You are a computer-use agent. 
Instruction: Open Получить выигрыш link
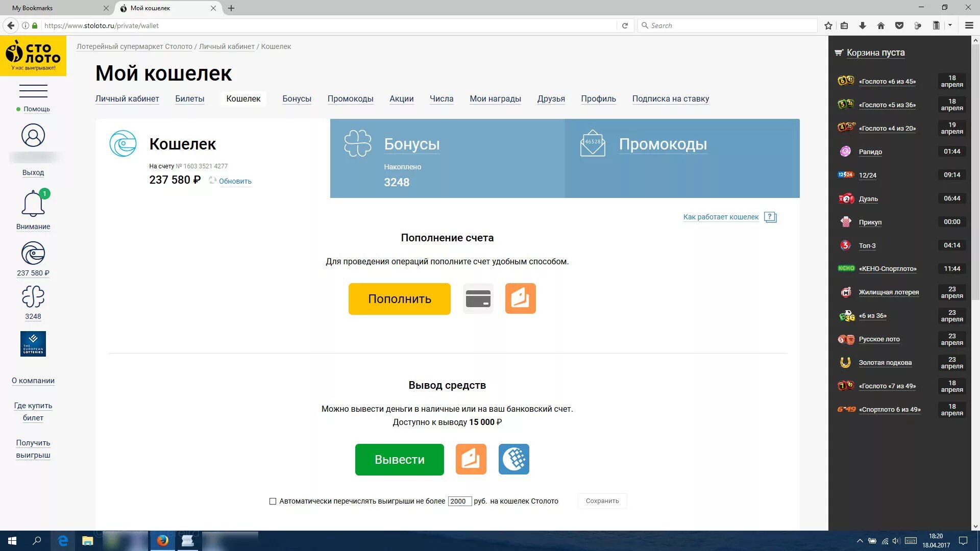click(33, 449)
